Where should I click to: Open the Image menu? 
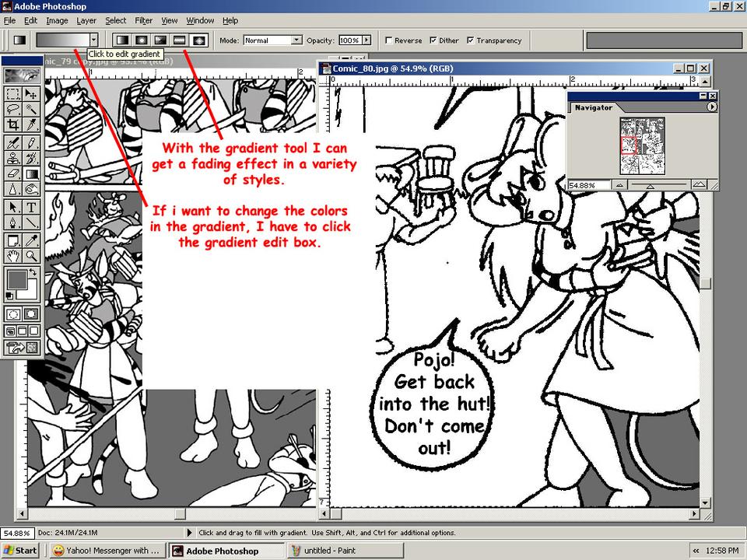tap(57, 20)
